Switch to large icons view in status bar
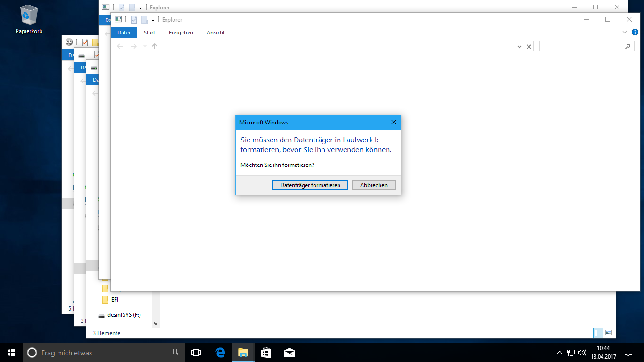Screen dimensions: 644x362 click(609, 333)
